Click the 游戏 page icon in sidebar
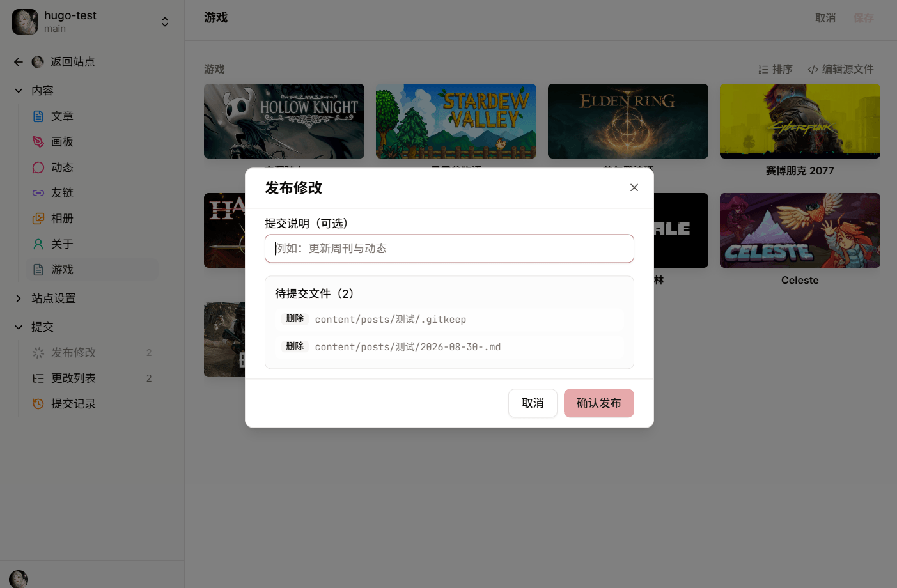 point(38,270)
